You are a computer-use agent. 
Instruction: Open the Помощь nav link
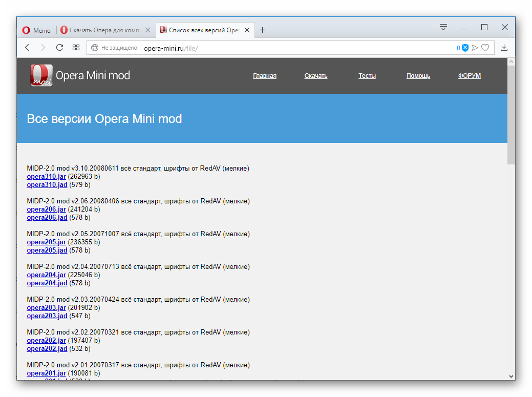point(418,76)
